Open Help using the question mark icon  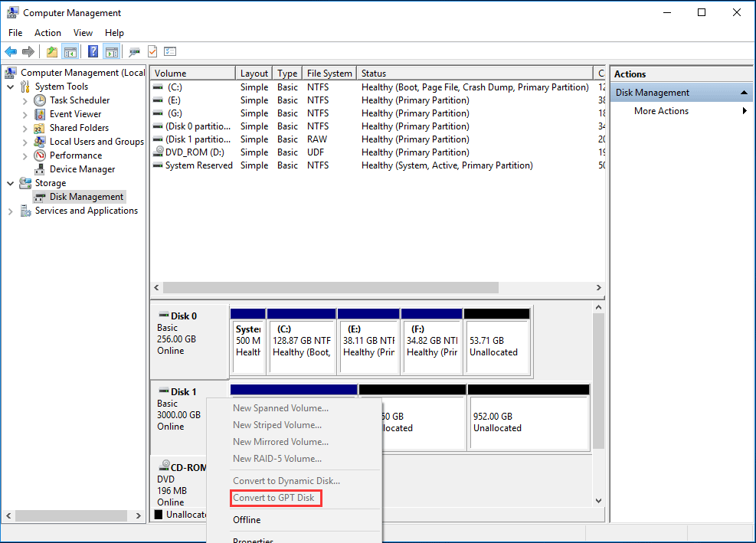coord(93,51)
